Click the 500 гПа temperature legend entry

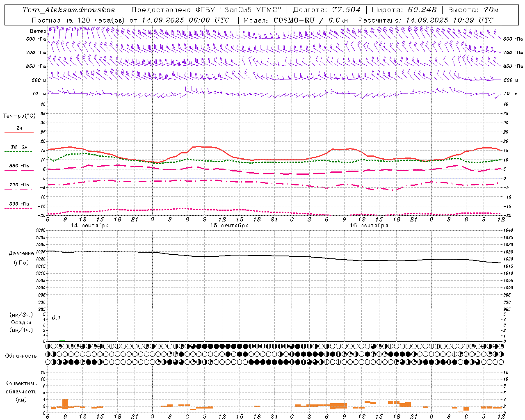(19, 204)
